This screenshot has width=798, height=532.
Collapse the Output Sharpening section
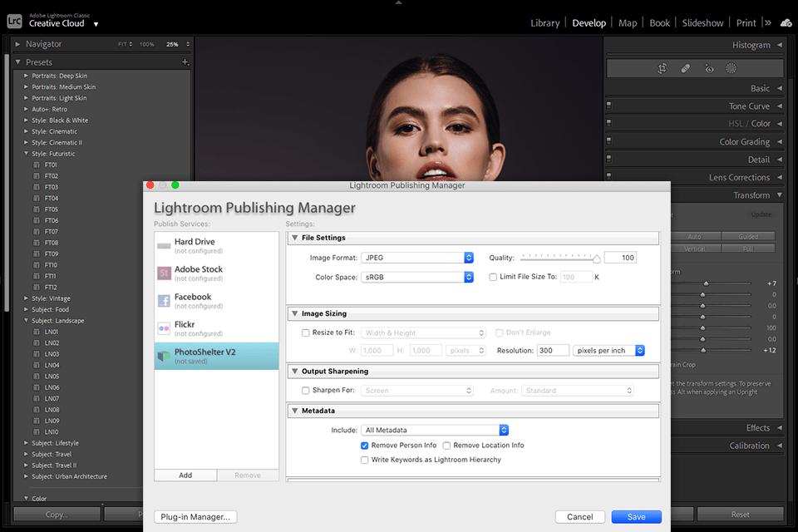294,371
